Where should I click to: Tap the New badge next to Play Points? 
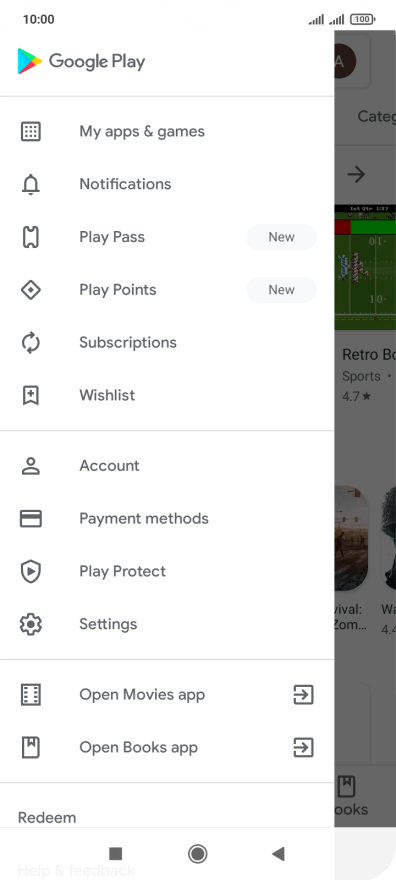(x=282, y=290)
